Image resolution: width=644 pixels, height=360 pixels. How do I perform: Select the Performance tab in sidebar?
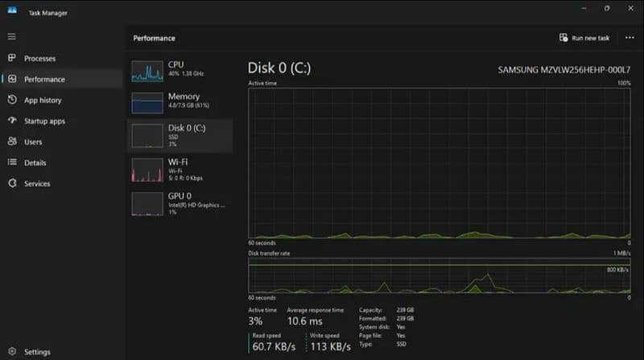coord(44,79)
